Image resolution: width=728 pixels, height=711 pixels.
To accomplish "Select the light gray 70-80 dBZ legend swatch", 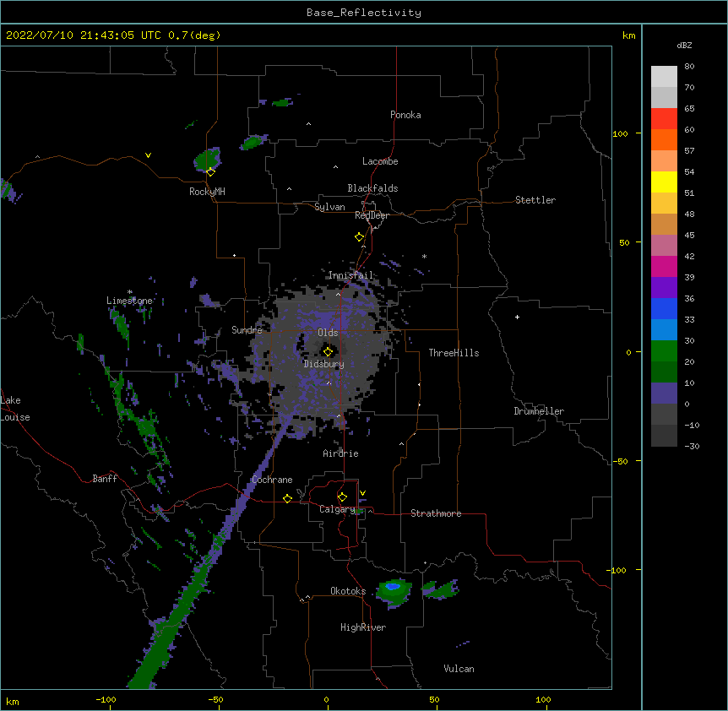I will tap(664, 76).
